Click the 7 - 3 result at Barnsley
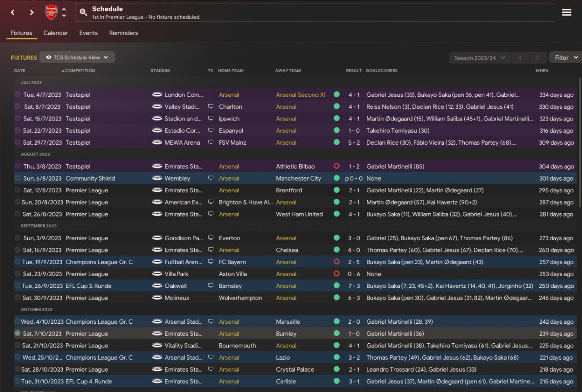 coord(353,286)
